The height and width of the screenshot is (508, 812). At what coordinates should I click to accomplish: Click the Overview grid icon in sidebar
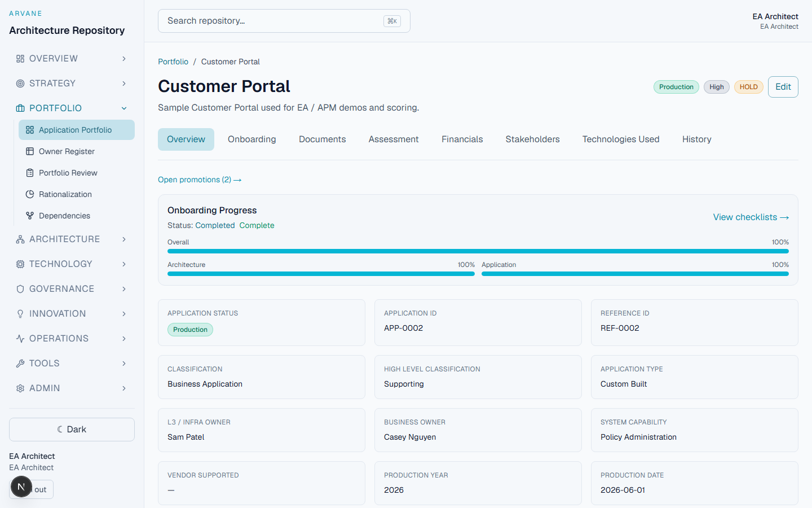[20, 59]
